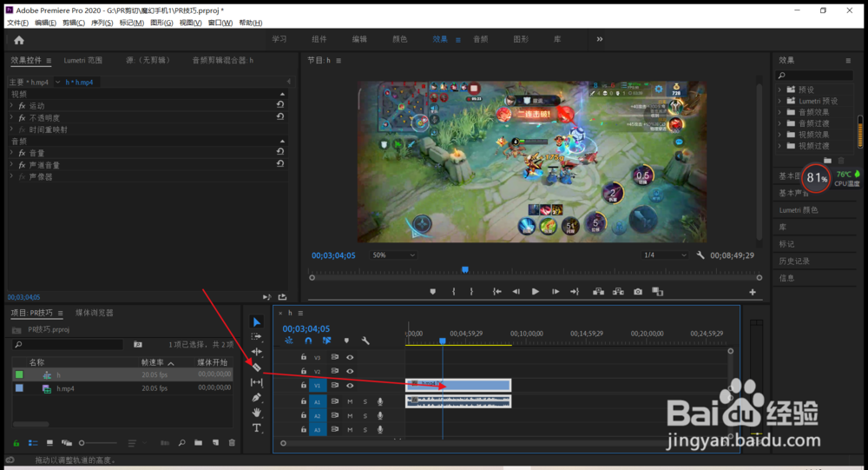This screenshot has width=868, height=470.
Task: Mark In point in program monitor
Action: tap(453, 292)
